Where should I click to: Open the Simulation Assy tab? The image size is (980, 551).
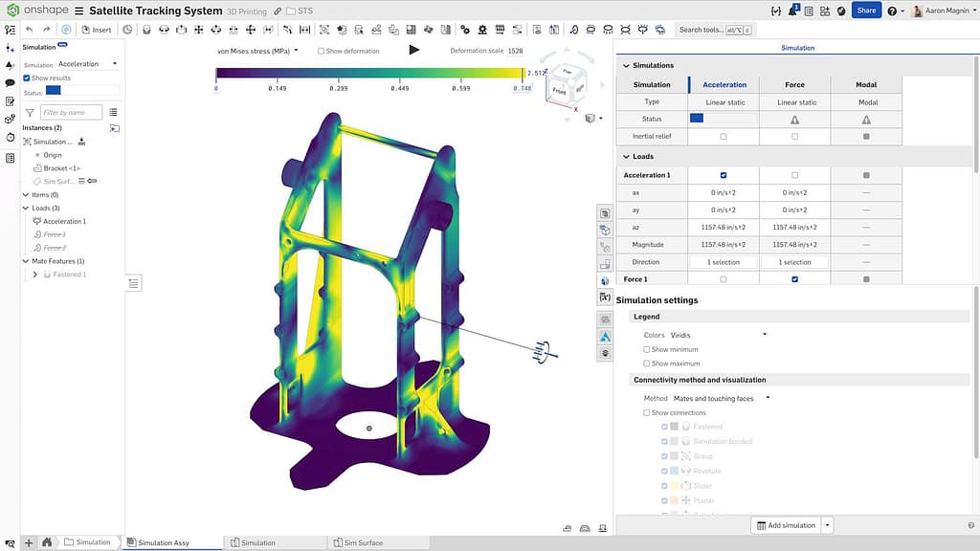(172, 542)
